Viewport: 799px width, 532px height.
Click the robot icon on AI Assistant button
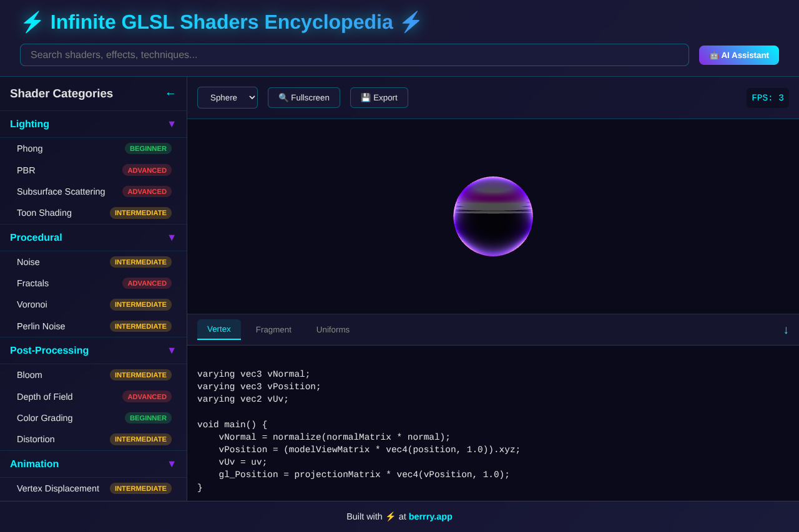pyautogui.click(x=713, y=55)
